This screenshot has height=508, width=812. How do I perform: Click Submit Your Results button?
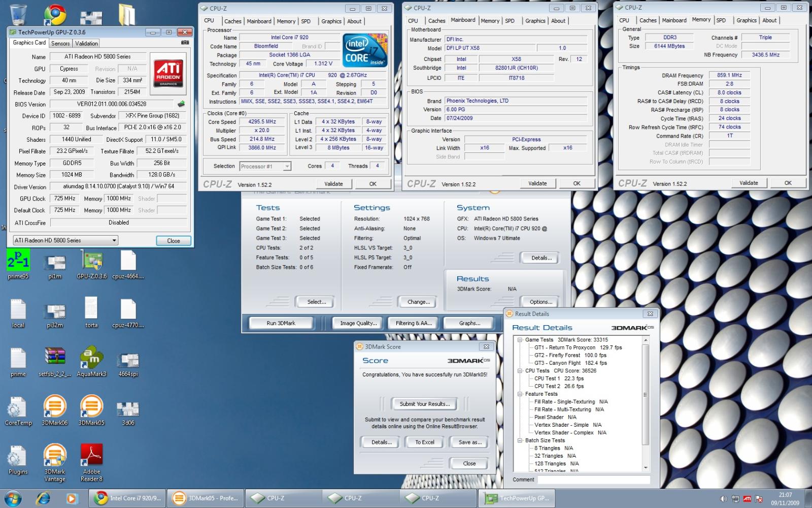point(425,404)
